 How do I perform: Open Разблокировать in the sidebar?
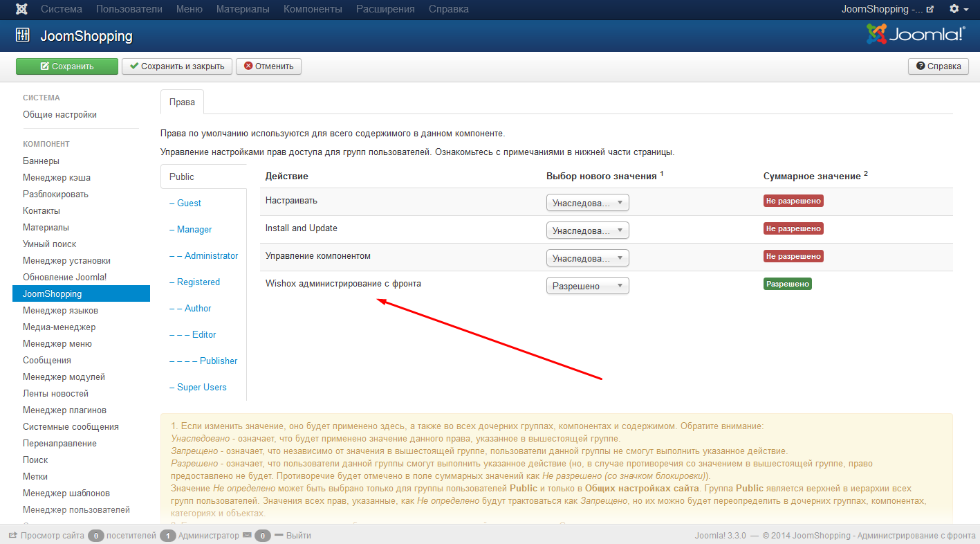point(55,194)
